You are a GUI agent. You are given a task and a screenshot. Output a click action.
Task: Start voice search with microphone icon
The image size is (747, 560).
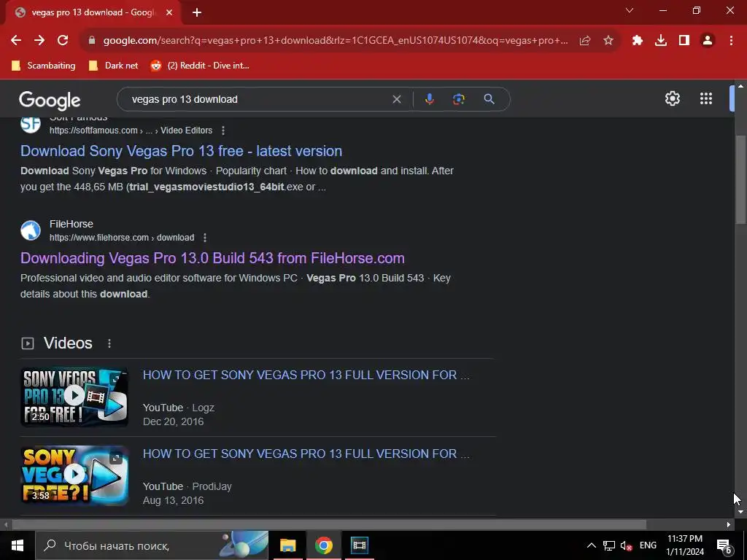coord(429,99)
